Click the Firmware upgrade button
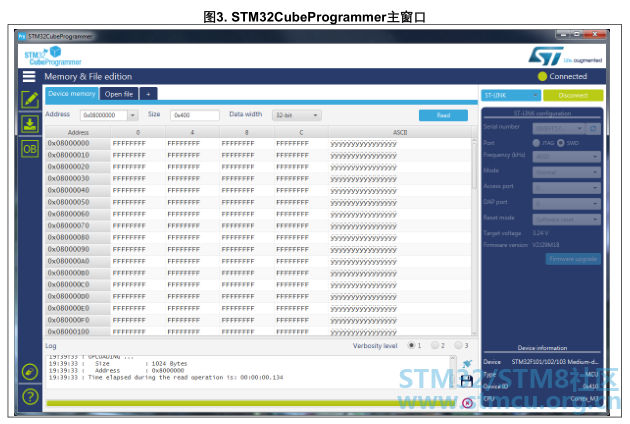Screen dimensions: 630x424 point(573,259)
